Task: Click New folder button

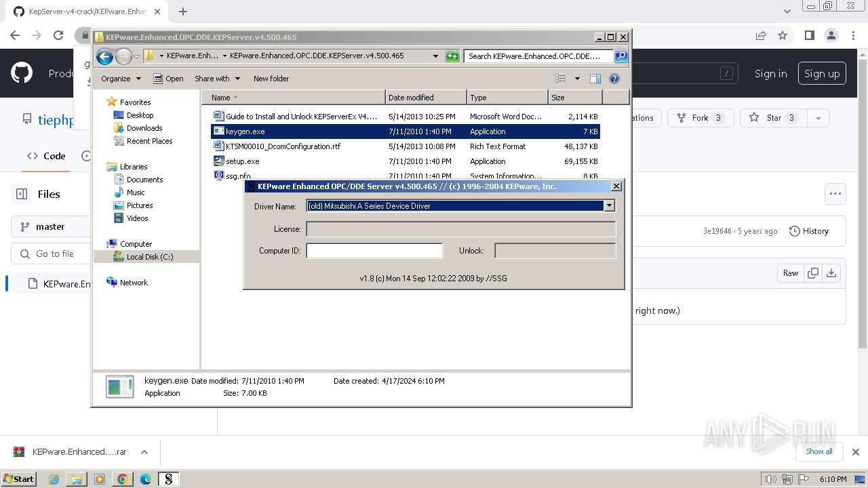Action: (x=271, y=79)
